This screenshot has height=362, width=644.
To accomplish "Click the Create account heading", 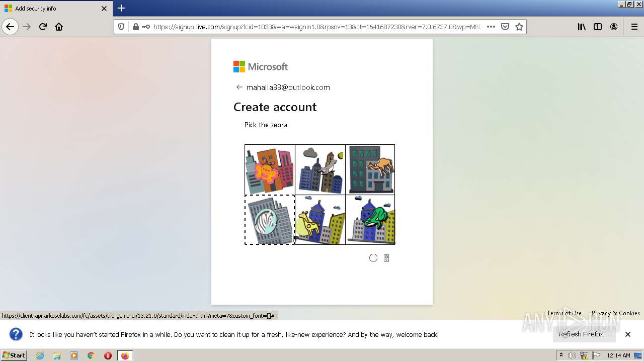I will click(275, 107).
